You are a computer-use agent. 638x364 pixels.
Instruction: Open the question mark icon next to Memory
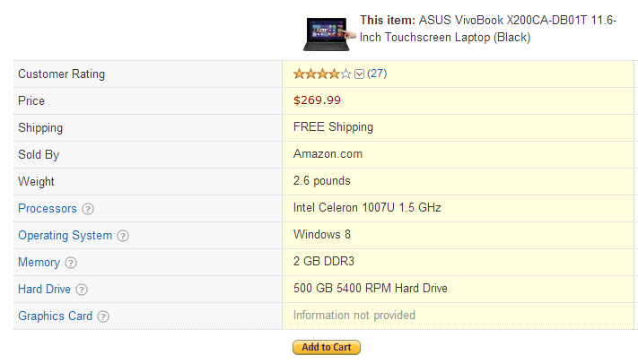click(71, 263)
